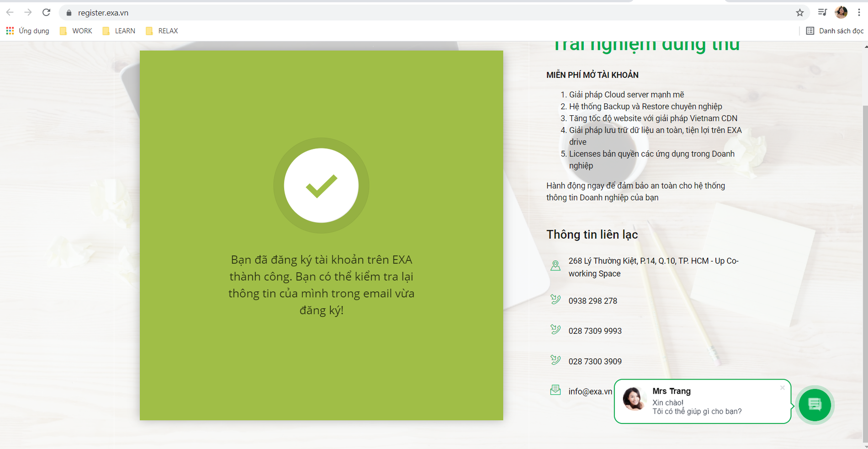Click the 028 7309 9993 phone number

595,331
